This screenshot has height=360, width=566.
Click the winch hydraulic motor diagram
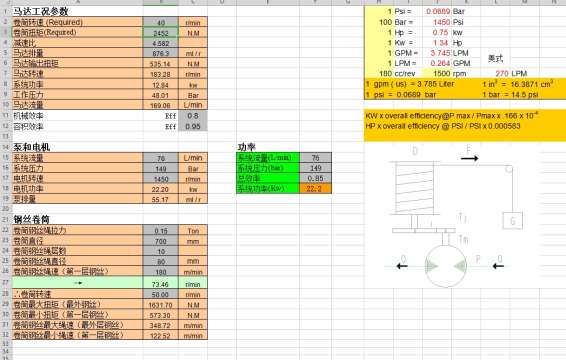455,217
